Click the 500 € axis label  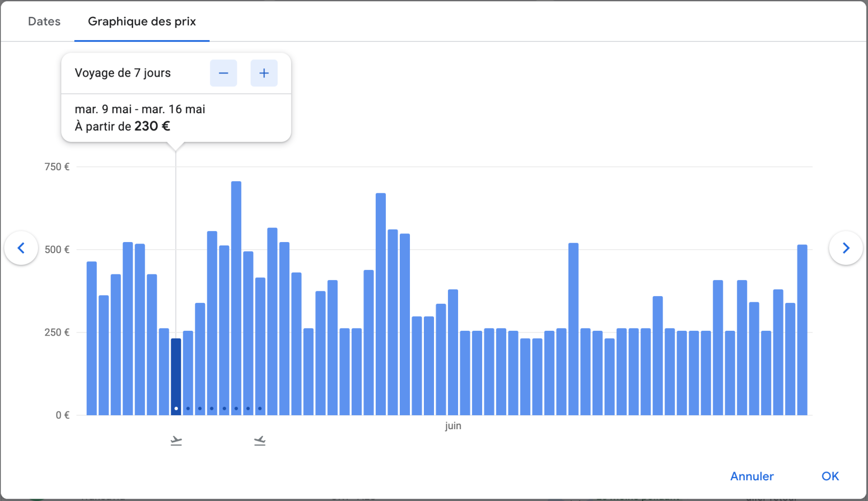coord(57,250)
